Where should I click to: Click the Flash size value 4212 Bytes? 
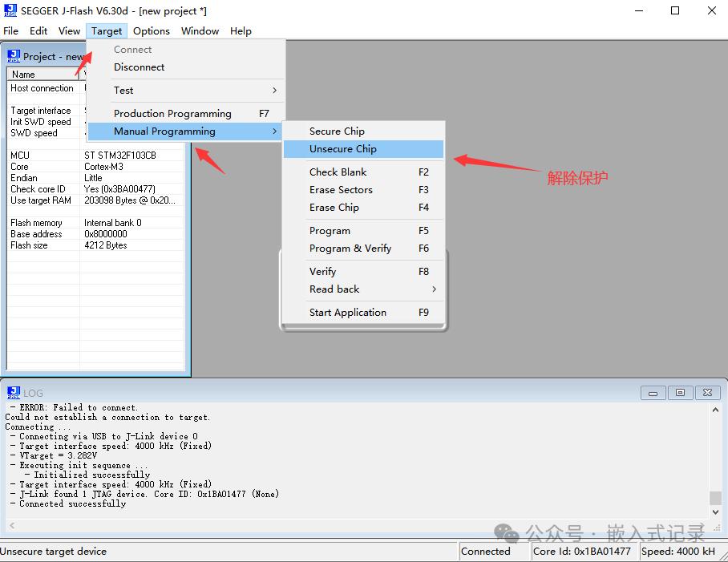coord(105,245)
